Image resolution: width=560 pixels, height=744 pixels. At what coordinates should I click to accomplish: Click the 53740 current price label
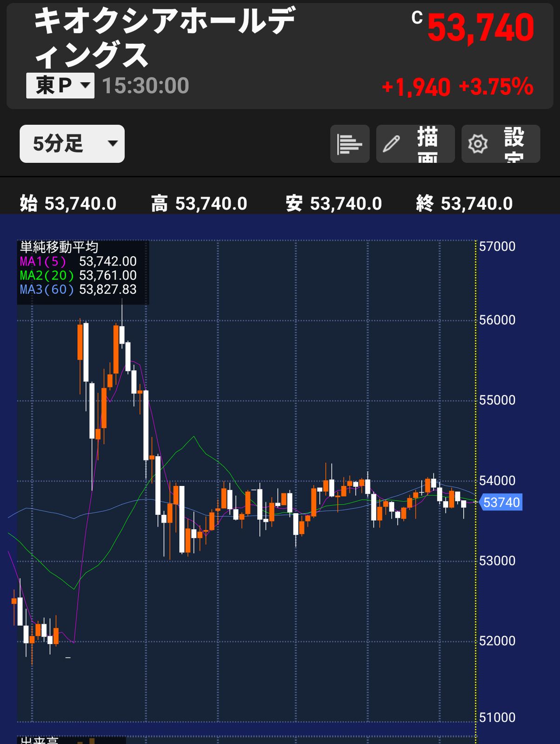pyautogui.click(x=501, y=502)
